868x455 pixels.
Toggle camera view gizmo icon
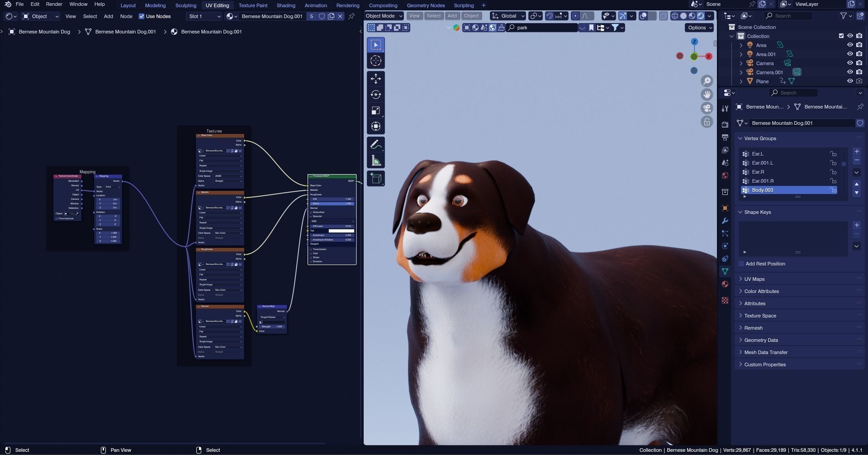(x=707, y=108)
